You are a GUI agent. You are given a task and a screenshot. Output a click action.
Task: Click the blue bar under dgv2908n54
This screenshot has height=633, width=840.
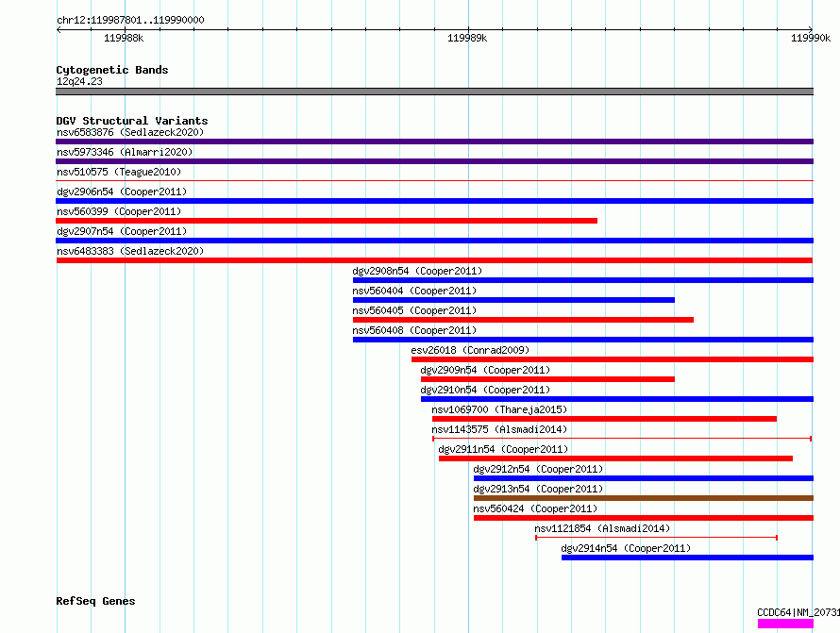pos(583,280)
